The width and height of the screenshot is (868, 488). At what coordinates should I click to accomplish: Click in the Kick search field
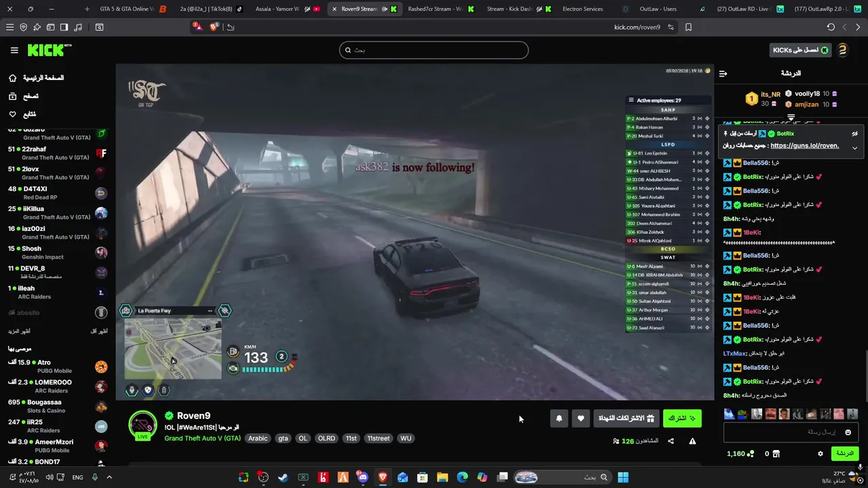pyautogui.click(x=434, y=50)
